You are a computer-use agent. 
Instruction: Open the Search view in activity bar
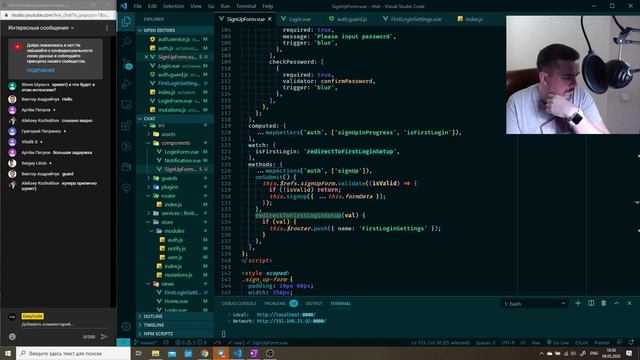(127, 42)
